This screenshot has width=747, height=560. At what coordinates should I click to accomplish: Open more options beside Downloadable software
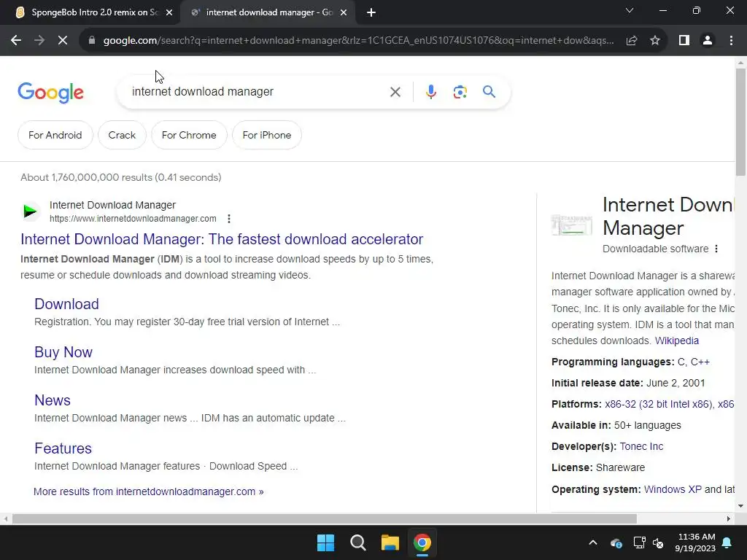[716, 249]
